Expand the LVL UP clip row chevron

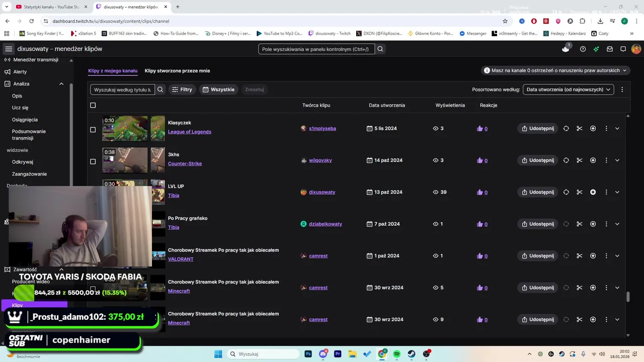coord(617,192)
